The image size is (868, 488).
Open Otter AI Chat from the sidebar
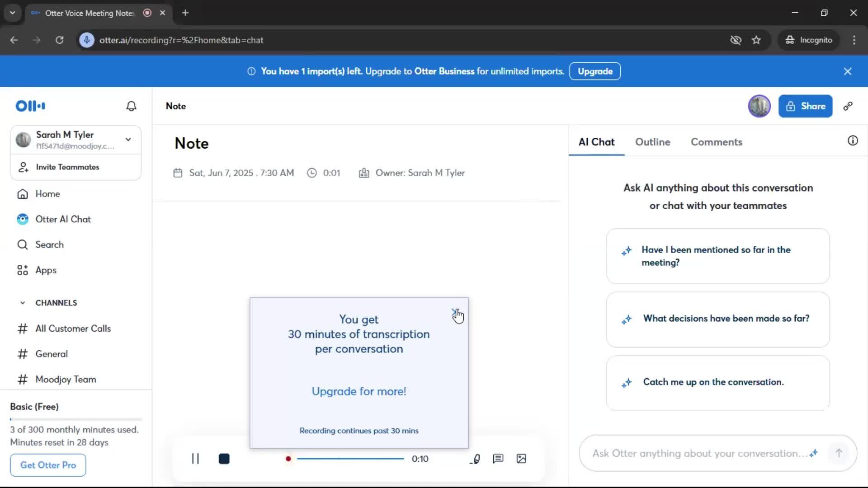pyautogui.click(x=63, y=219)
